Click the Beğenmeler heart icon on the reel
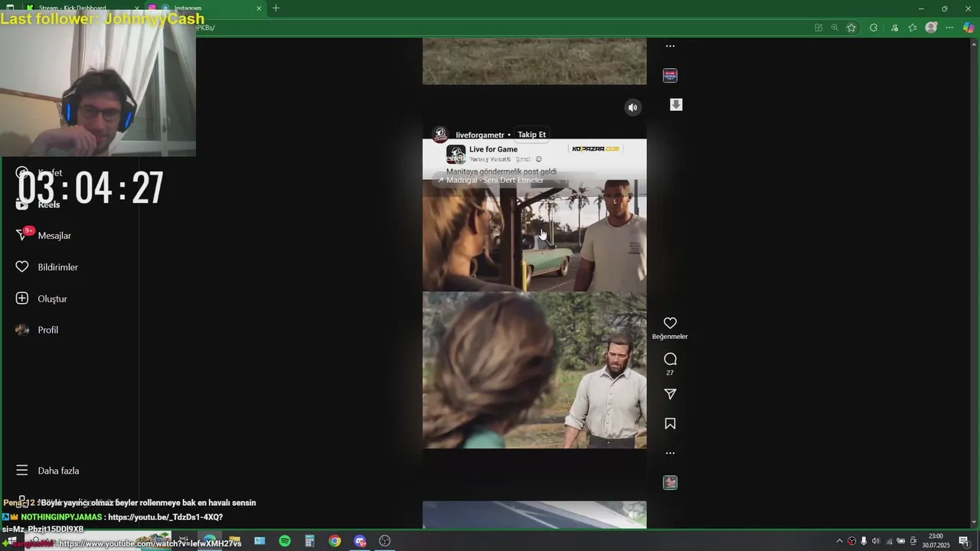 pyautogui.click(x=670, y=323)
